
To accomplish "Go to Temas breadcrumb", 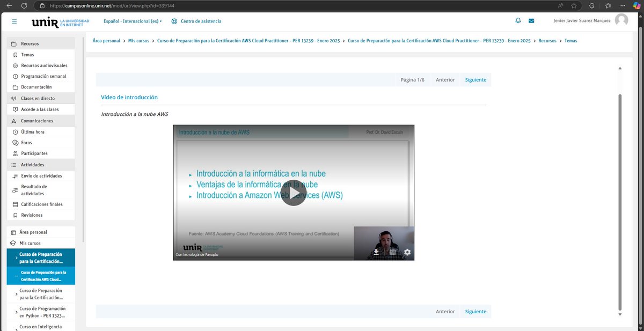I will [x=570, y=41].
